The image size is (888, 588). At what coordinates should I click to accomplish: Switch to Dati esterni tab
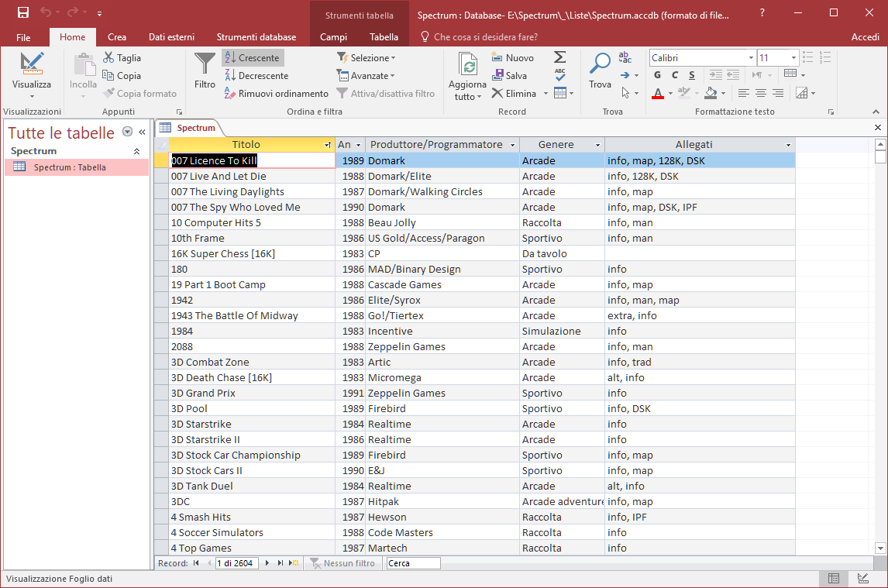click(171, 37)
